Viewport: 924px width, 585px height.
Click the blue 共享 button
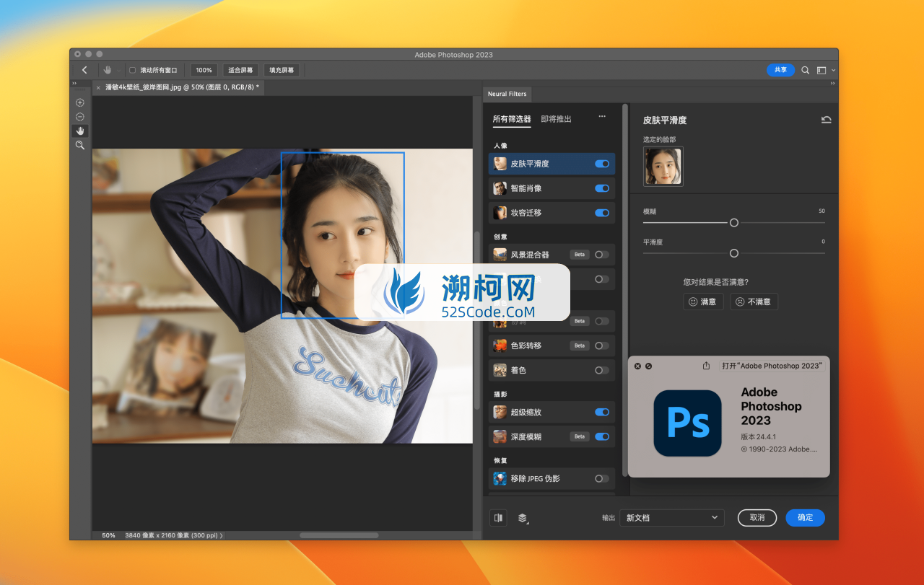780,70
